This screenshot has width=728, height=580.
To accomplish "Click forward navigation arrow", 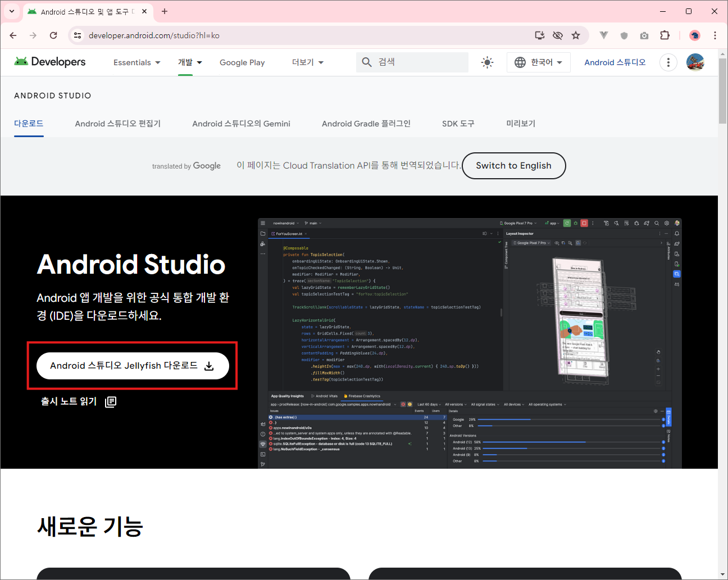I will coord(33,35).
